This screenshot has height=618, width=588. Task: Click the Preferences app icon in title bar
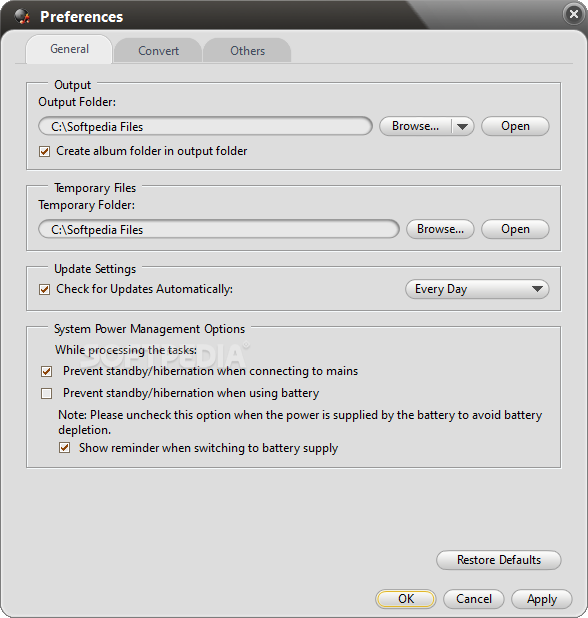click(x=22, y=16)
